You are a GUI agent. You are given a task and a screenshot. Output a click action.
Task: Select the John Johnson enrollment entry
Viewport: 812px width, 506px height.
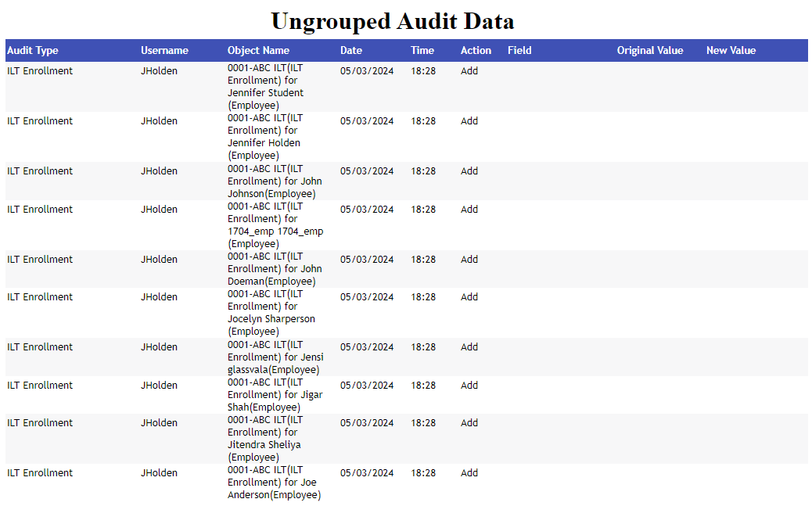click(x=274, y=181)
